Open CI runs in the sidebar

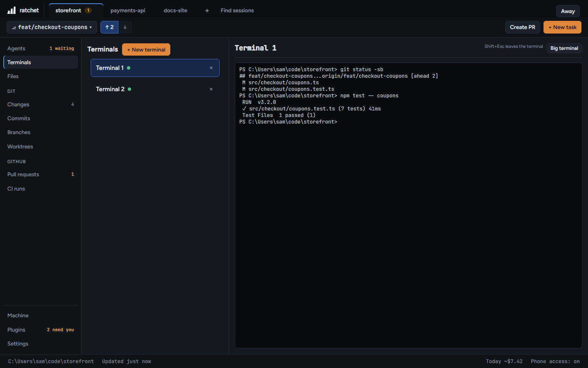[40, 188]
